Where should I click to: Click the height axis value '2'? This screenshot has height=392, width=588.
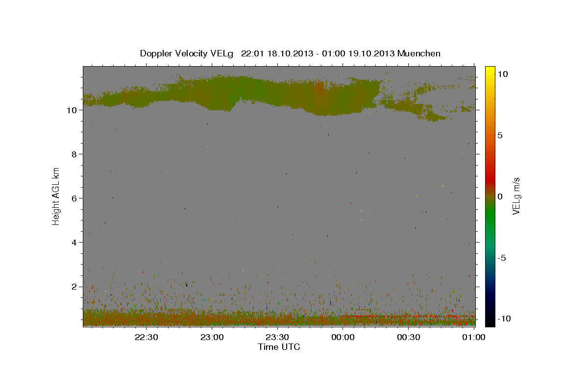(75, 287)
